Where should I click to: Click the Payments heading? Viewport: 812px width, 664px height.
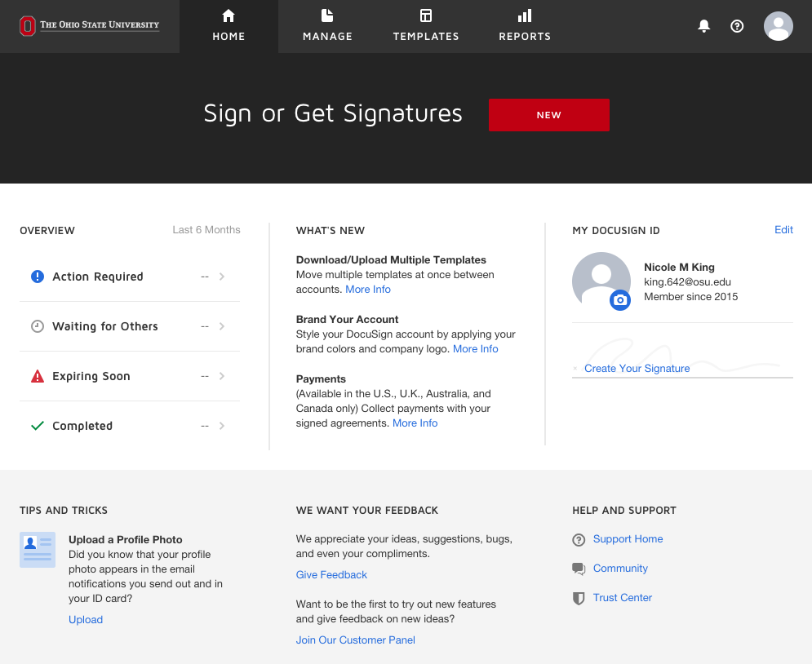321,378
